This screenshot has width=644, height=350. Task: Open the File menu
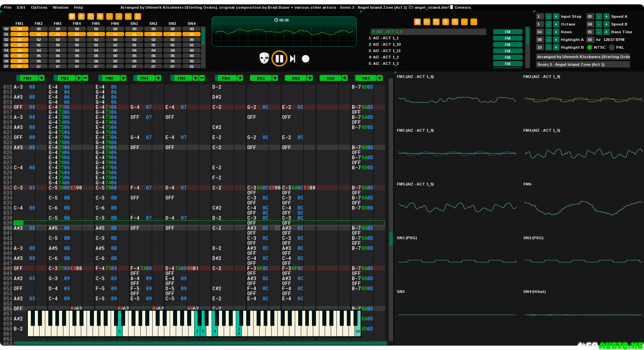click(8, 7)
